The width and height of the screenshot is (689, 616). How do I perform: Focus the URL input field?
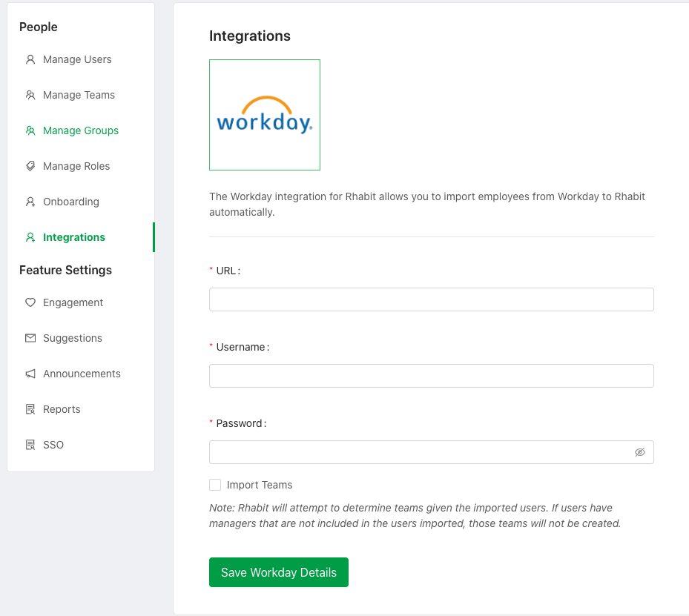(431, 299)
